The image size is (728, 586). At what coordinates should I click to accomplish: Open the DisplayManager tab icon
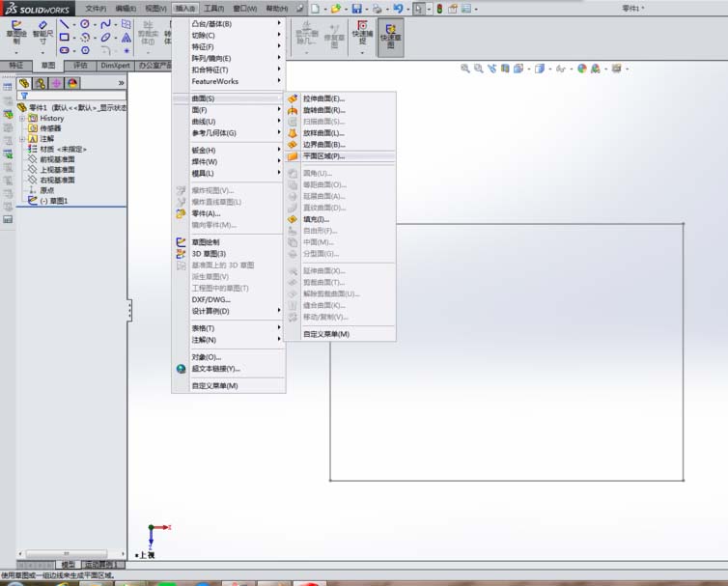[72, 83]
